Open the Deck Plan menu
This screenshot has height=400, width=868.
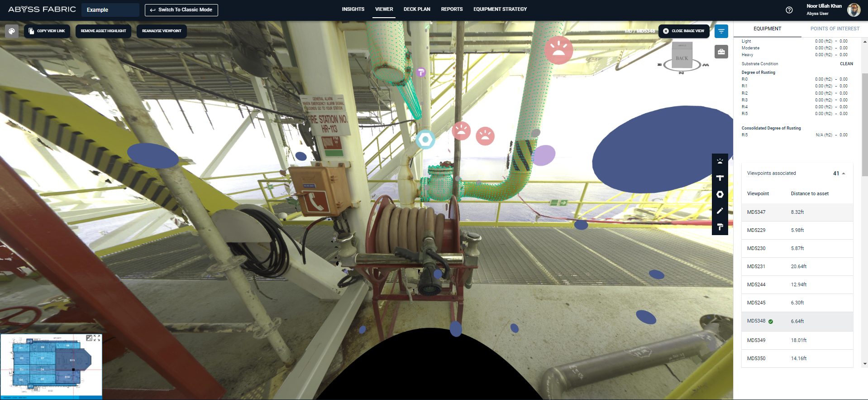point(416,9)
